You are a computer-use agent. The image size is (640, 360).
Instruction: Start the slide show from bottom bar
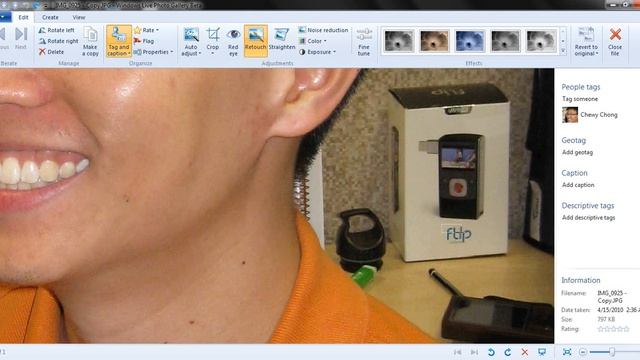point(542,352)
